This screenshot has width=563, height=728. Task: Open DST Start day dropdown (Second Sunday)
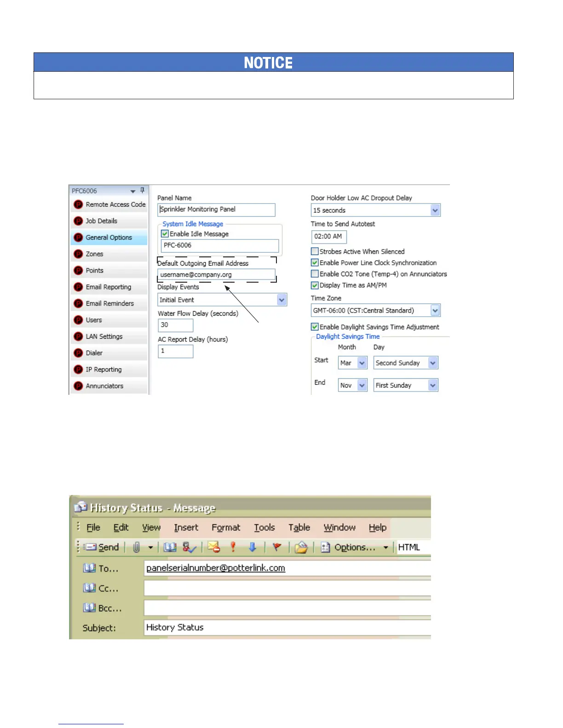click(433, 363)
